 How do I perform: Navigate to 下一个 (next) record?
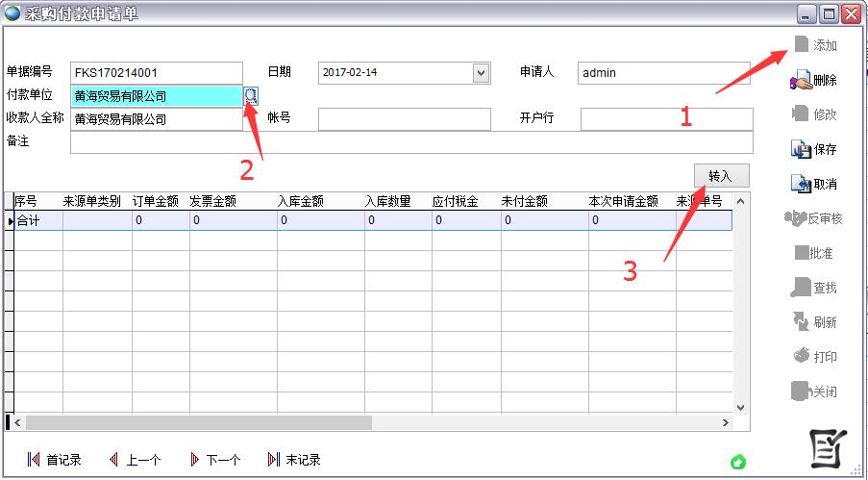pyautogui.click(x=214, y=460)
